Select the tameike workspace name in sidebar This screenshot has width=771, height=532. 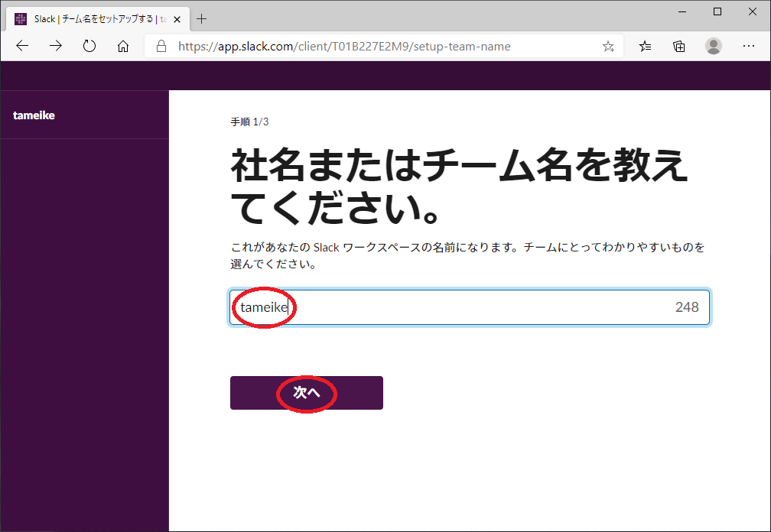coord(34,115)
